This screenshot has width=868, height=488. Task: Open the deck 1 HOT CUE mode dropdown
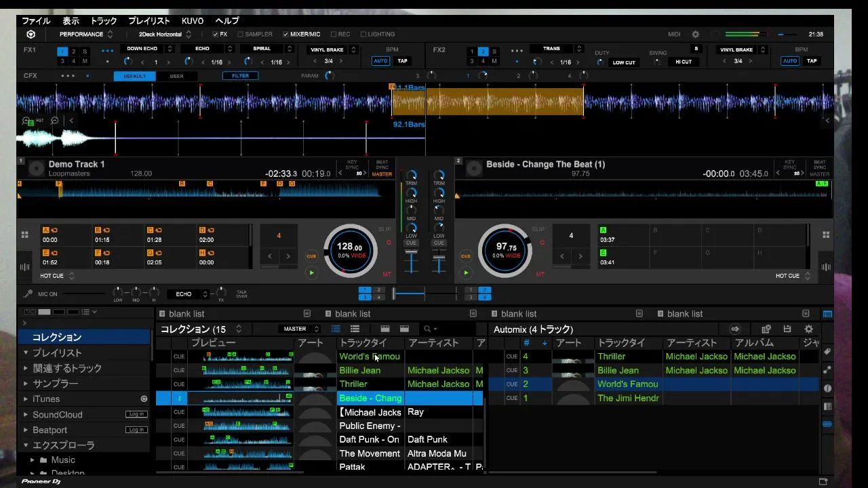coord(58,276)
